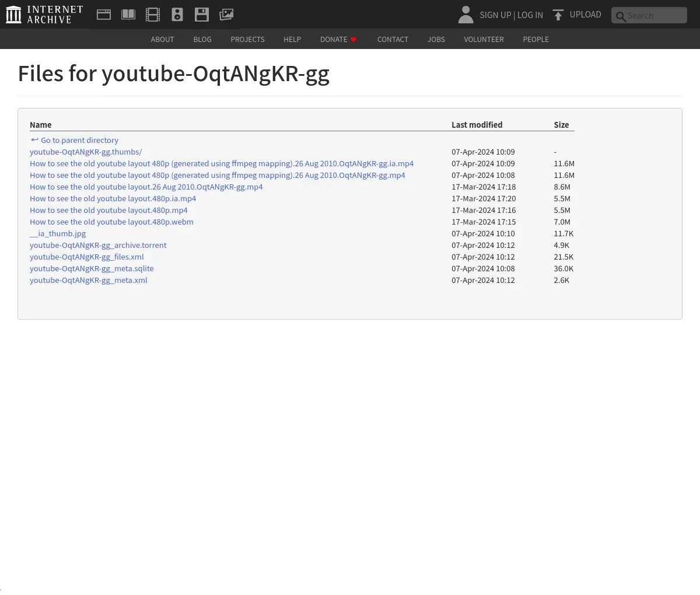The width and height of the screenshot is (700, 595).
Task: Open the PEOPLE menu item
Action: (535, 40)
